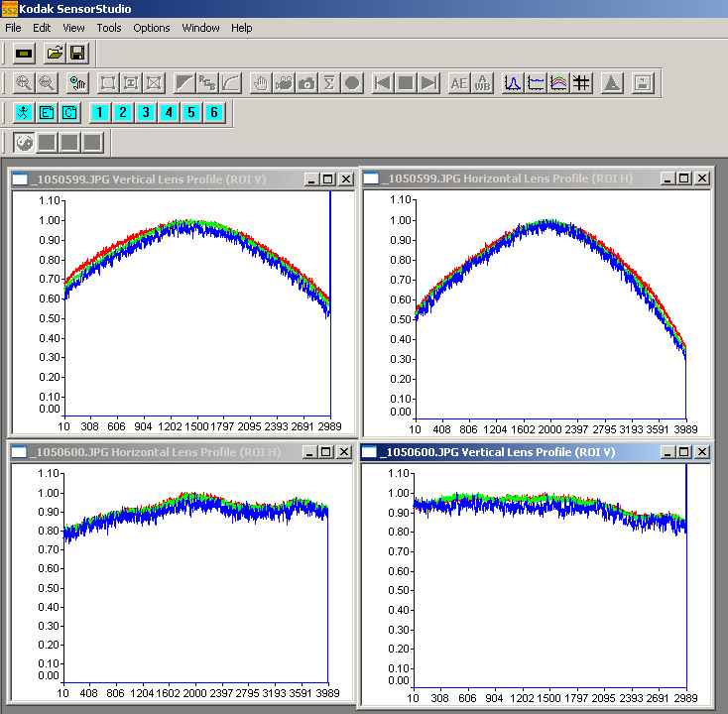
Task: Click the cyan C document icon
Action: 69,113
